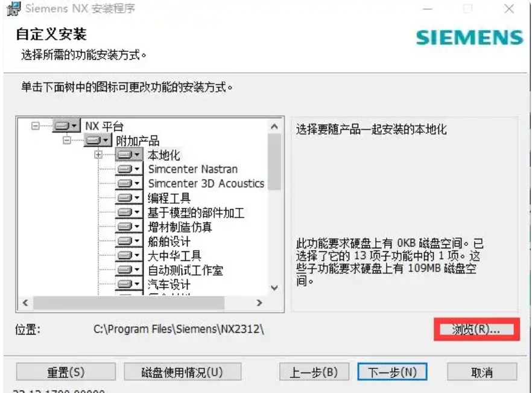Click the vertical scrollbar down arrow in tree
532x393 pixels.
[x=274, y=288]
